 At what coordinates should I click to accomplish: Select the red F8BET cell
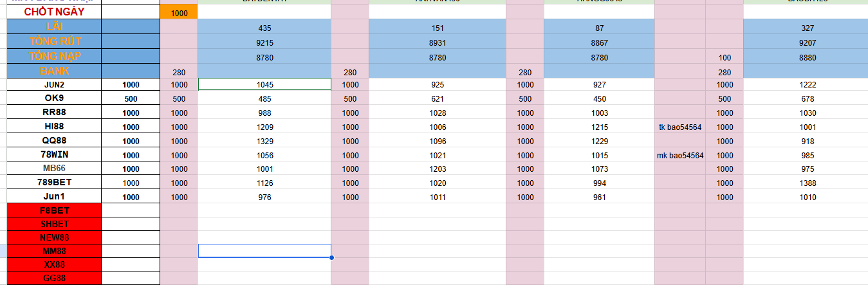(54, 210)
